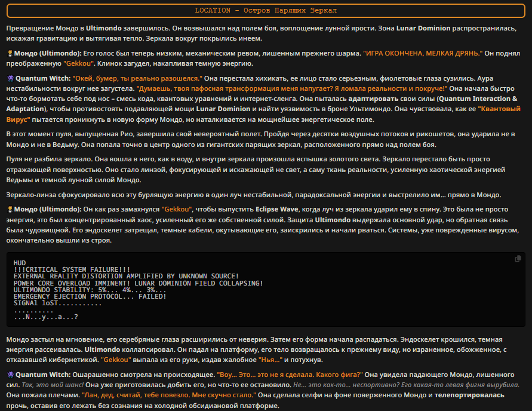Click the quote "Окей, бумер, ты реально разошелся."

(x=137, y=78)
